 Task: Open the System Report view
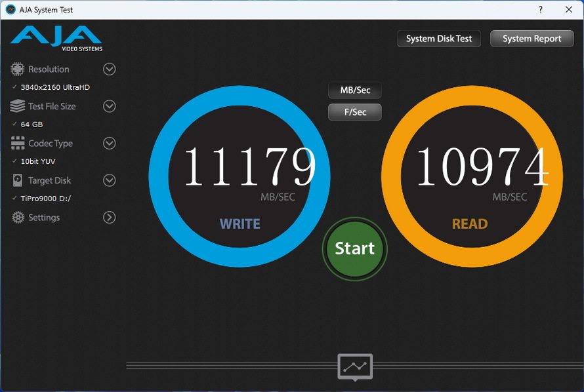click(532, 39)
